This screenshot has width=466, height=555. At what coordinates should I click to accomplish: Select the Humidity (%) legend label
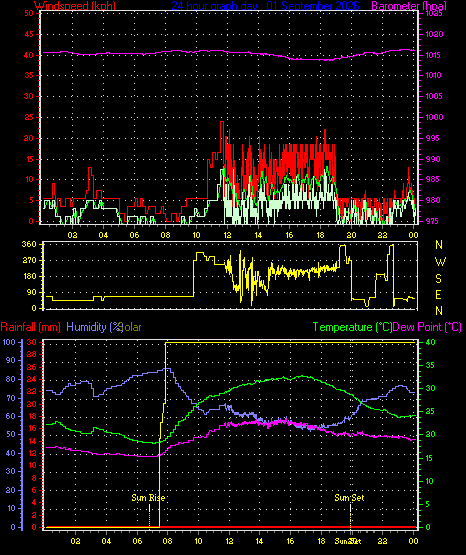click(95, 327)
